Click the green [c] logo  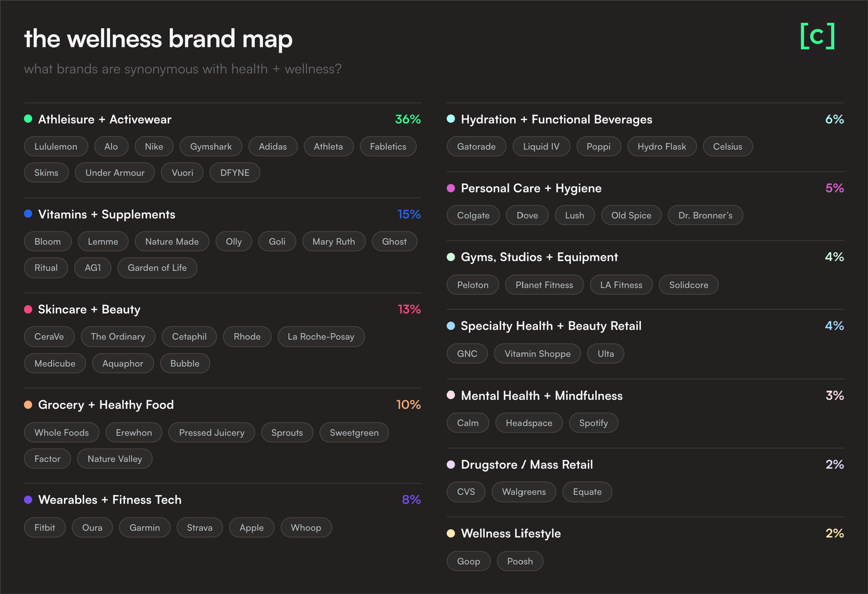point(818,36)
